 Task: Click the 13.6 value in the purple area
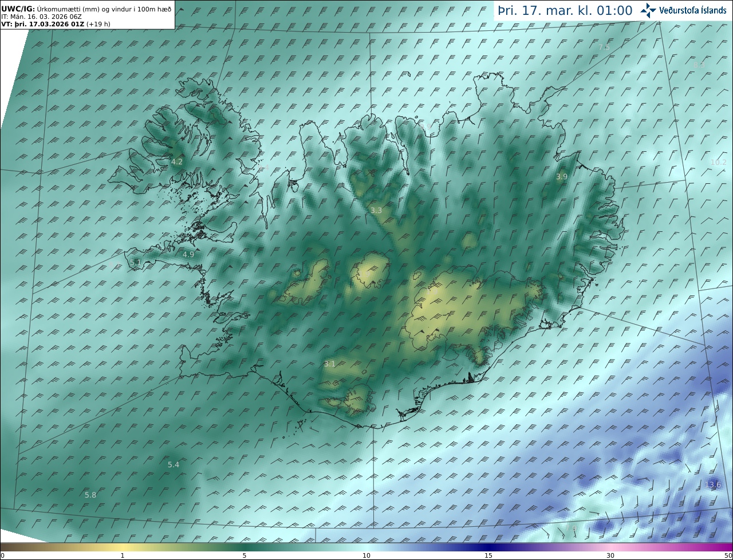coord(713,485)
